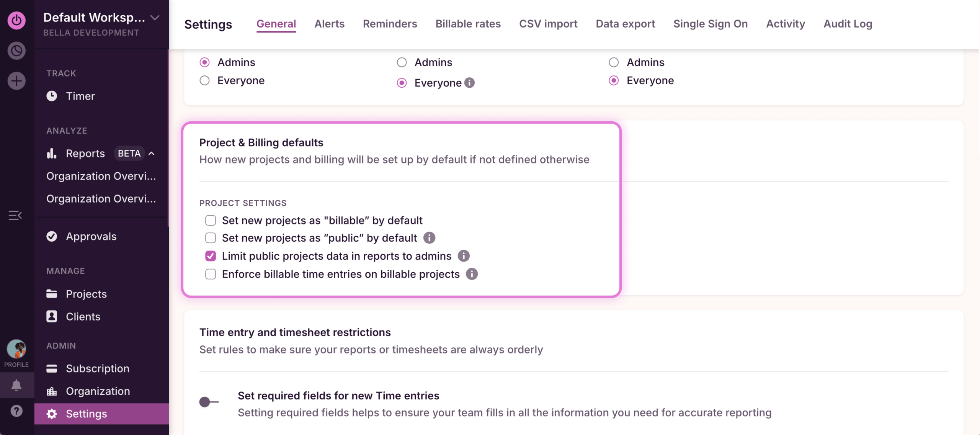The width and height of the screenshot is (980, 435).
Task: Open the Timer page
Action: tap(80, 96)
